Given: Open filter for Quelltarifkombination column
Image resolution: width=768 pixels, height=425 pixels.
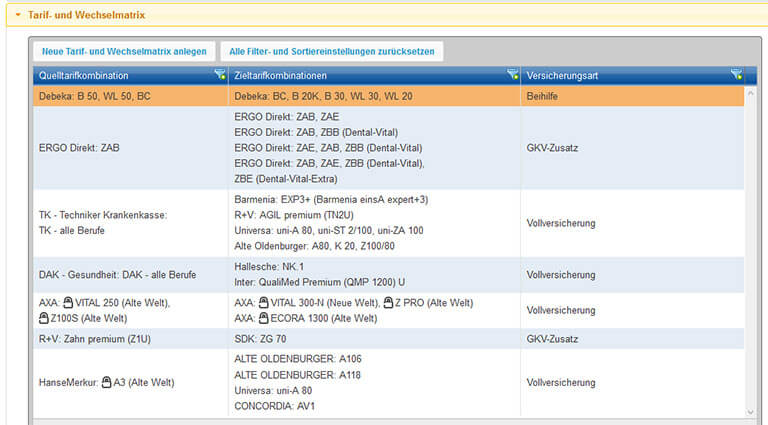Looking at the screenshot, I should pos(220,74).
